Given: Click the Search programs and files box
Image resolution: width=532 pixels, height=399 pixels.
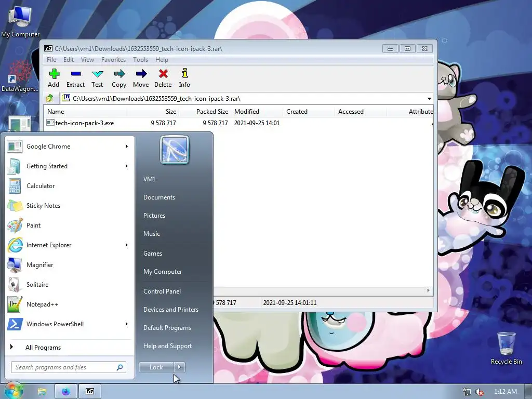Looking at the screenshot, I should 69,367.
